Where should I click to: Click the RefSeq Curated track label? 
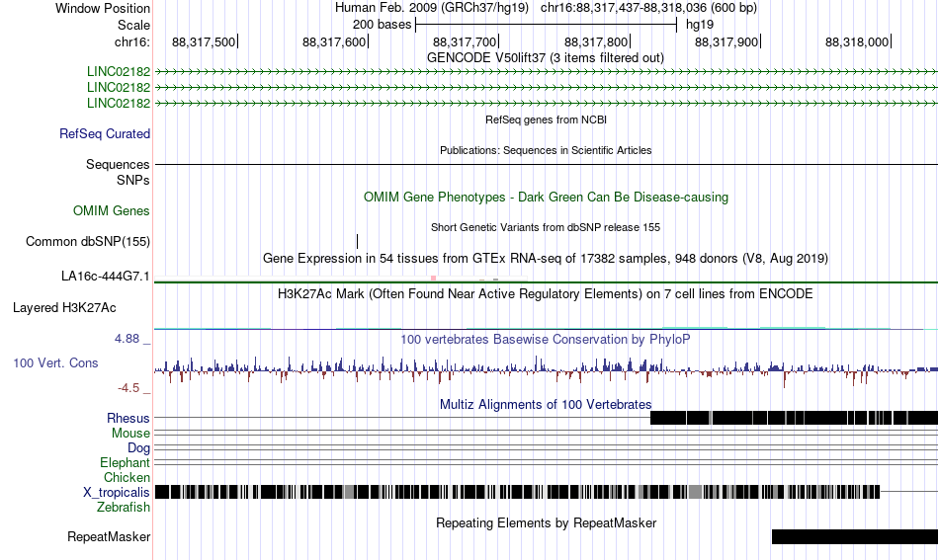[105, 134]
